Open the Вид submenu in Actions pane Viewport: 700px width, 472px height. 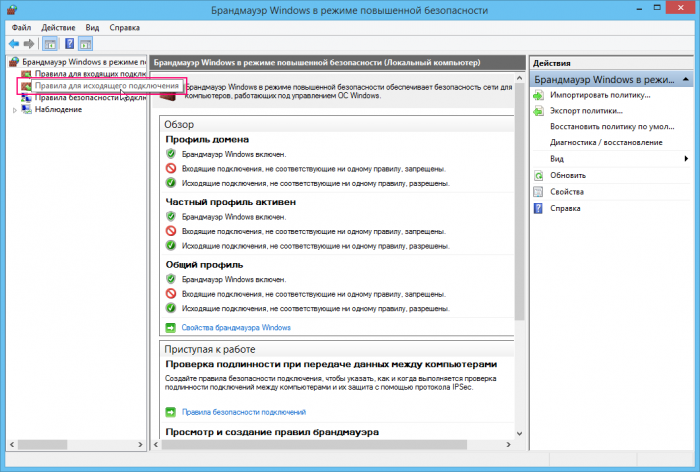tap(557, 159)
